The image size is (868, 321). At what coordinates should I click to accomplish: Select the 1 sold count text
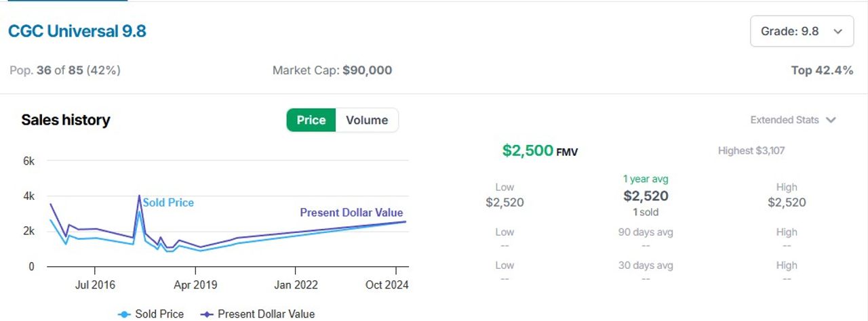646,212
